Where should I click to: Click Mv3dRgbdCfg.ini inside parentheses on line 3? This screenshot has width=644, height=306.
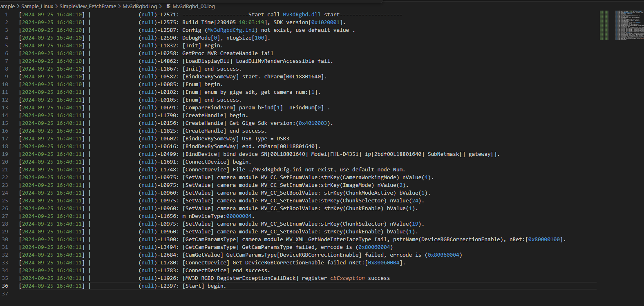tap(231, 30)
